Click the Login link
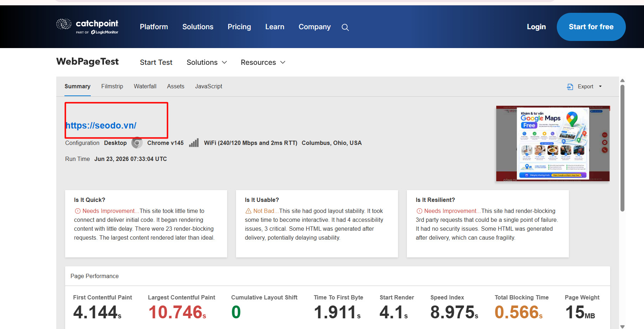644x329 pixels. coord(536,27)
